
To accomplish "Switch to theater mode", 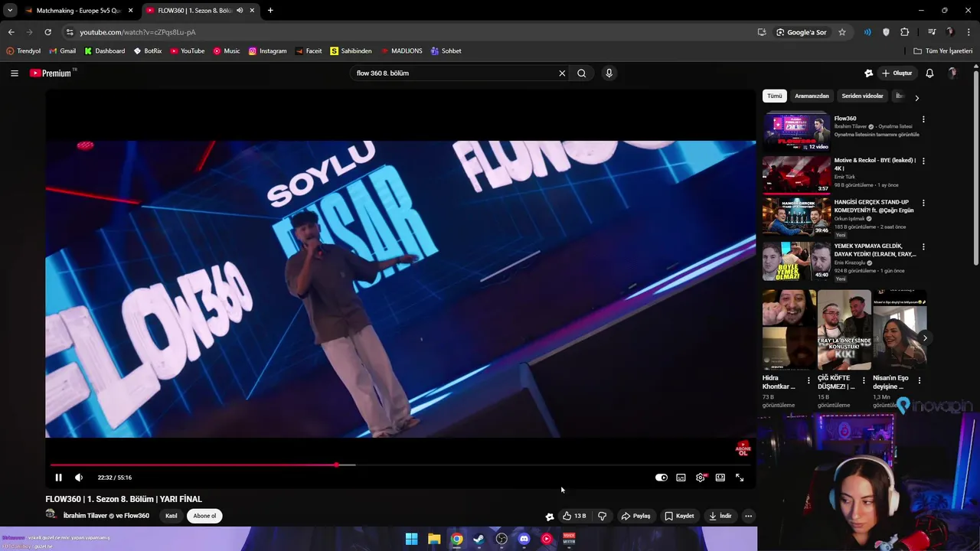I will (x=720, y=478).
